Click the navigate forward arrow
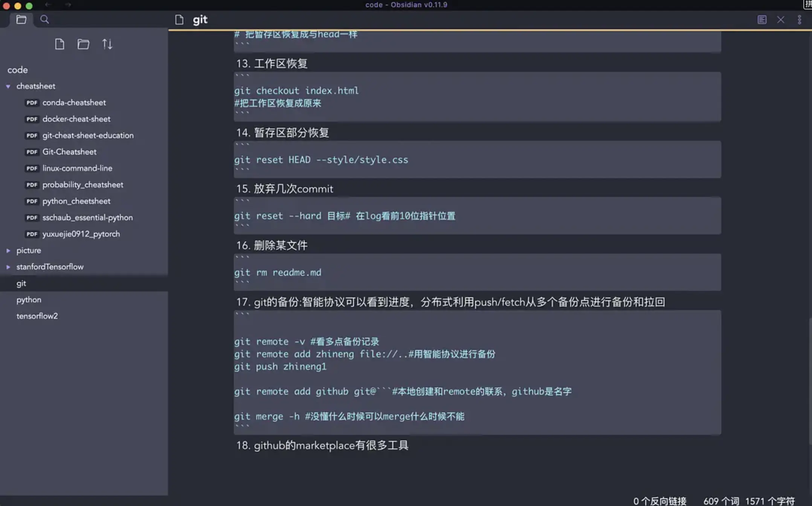This screenshot has width=812, height=506. coord(68,5)
